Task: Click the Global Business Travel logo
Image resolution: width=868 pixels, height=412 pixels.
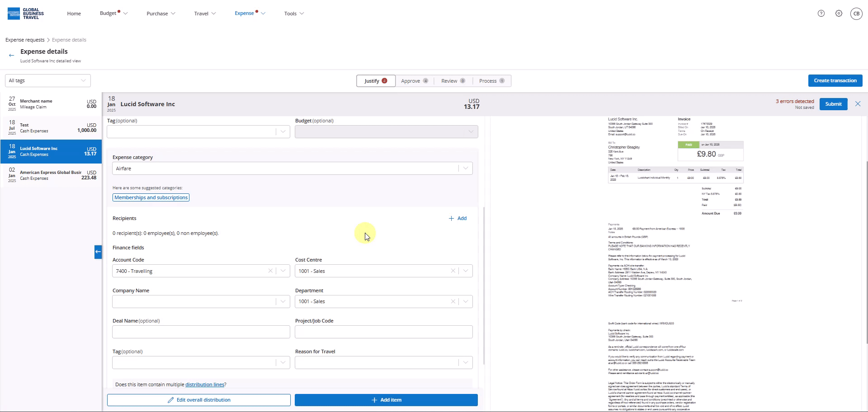Action: pyautogui.click(x=26, y=14)
